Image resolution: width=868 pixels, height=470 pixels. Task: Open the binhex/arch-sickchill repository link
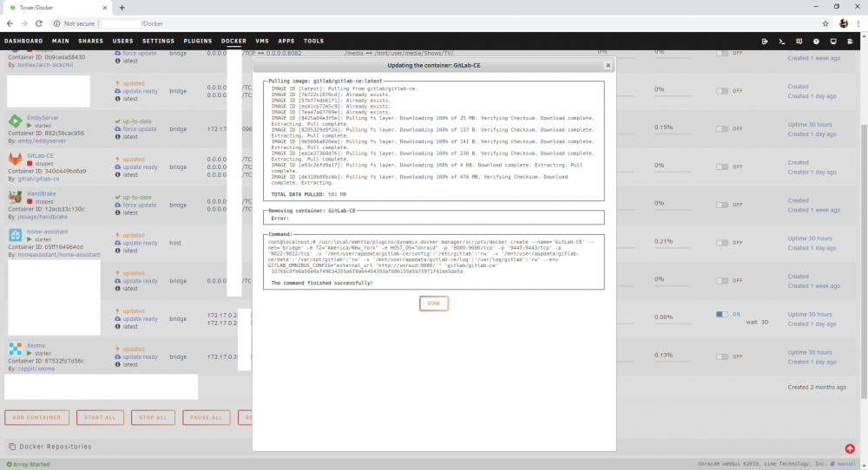click(x=45, y=65)
